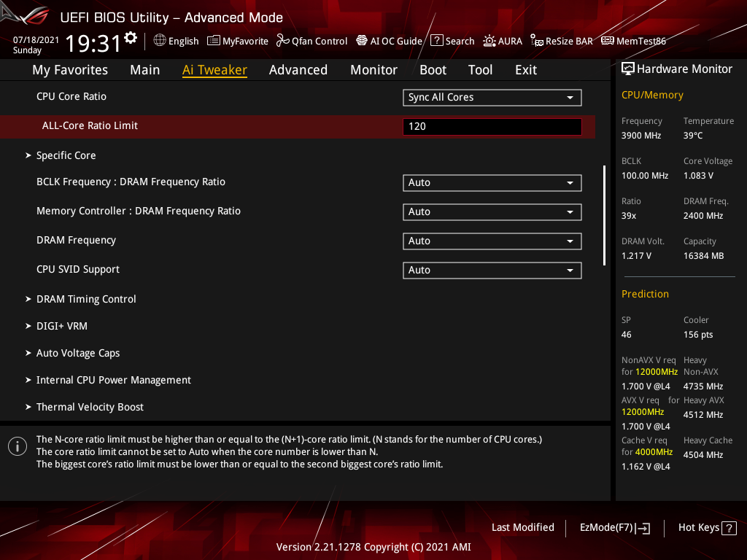The image size is (747, 560).
Task: Go to the Advanced tab
Action: pyautogui.click(x=298, y=69)
